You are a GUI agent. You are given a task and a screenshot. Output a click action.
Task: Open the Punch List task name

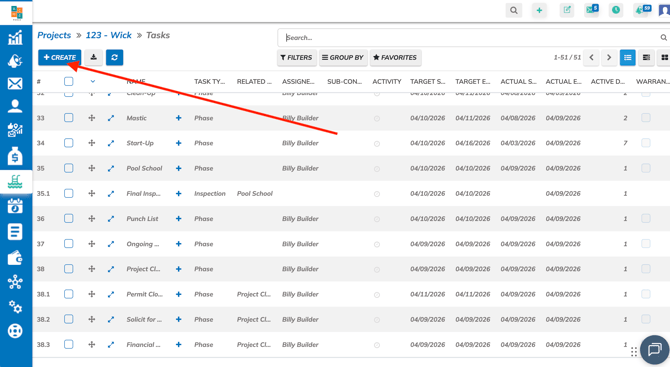[142, 219]
